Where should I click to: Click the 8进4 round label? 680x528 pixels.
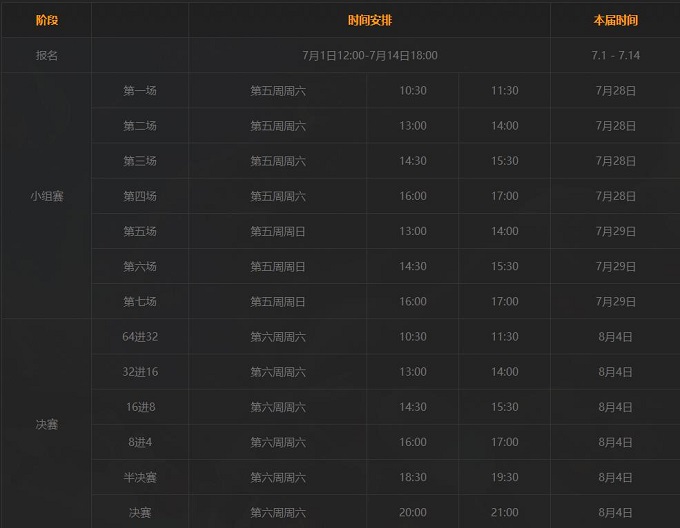[x=140, y=442]
